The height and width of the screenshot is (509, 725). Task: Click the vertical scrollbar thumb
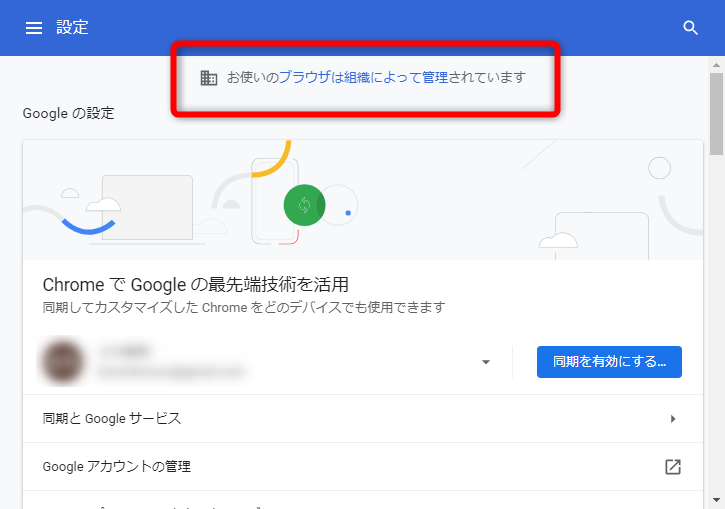716,114
